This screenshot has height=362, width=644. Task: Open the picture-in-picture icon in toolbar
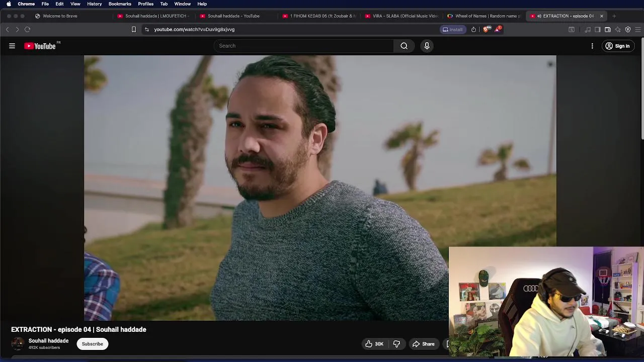click(x=572, y=30)
